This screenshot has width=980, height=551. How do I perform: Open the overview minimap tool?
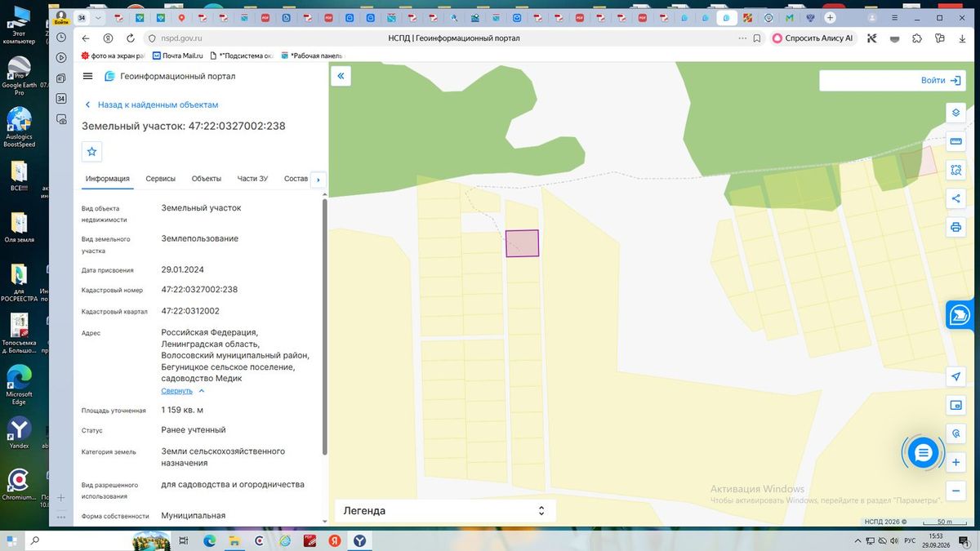pos(955,405)
